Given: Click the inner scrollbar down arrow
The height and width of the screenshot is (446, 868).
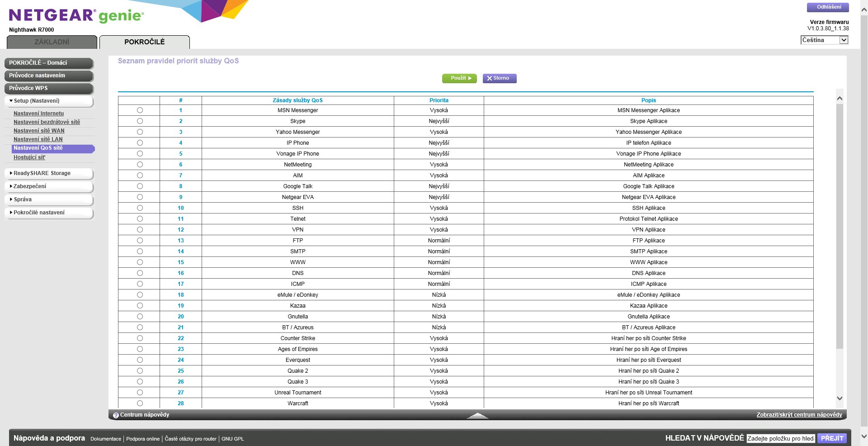Looking at the screenshot, I should [x=840, y=399].
